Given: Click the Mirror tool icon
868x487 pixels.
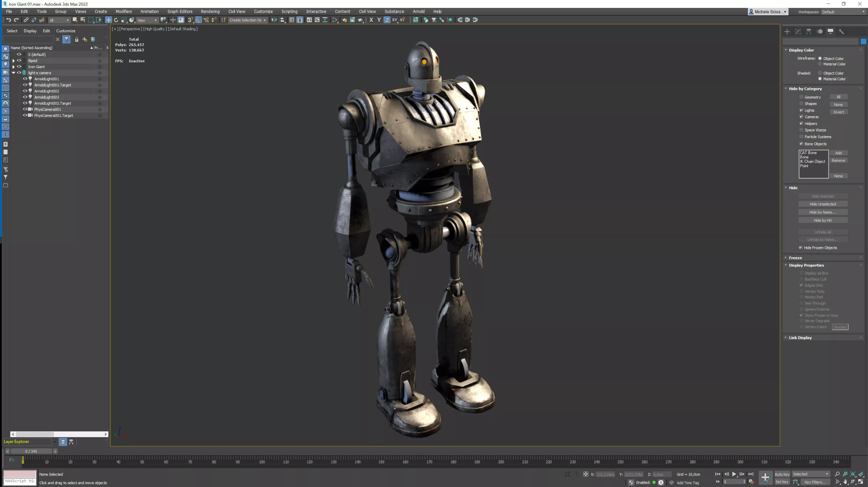Looking at the screenshot, I should [x=274, y=20].
